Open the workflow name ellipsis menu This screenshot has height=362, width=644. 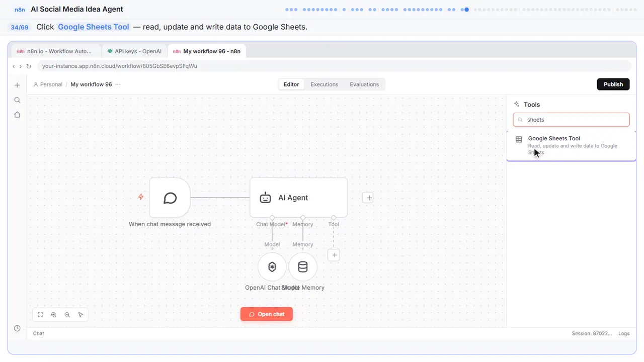coord(118,84)
